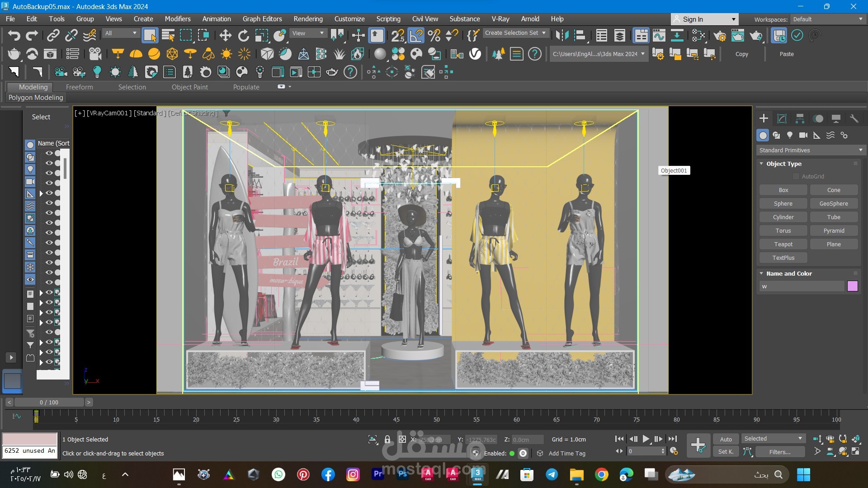Open Select by Name list
The height and width of the screenshot is (488, 868).
tap(168, 35)
